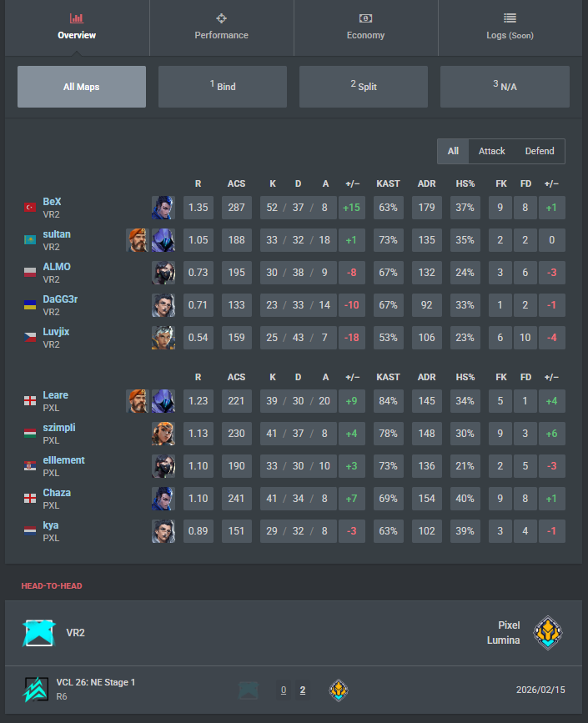Open Luvjix player profile
This screenshot has width=588, height=723.
coord(56,332)
